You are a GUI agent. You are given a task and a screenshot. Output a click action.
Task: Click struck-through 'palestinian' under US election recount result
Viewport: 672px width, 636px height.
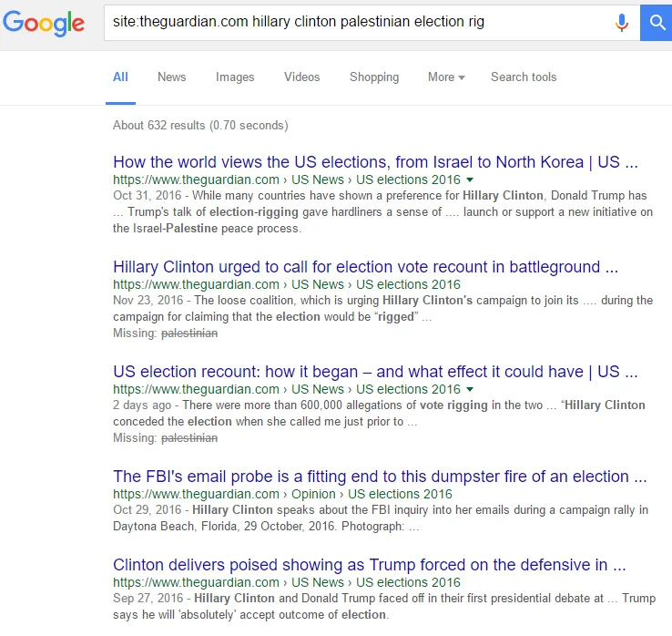189,438
